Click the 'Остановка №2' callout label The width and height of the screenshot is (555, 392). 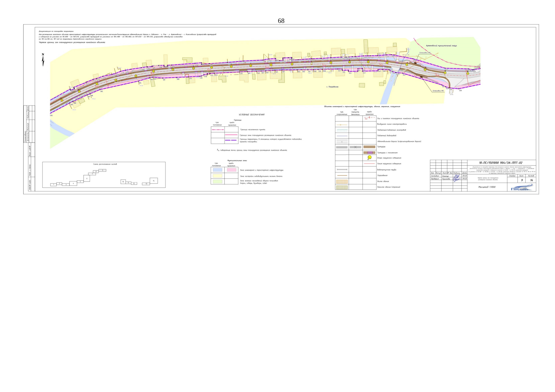pos(438,91)
